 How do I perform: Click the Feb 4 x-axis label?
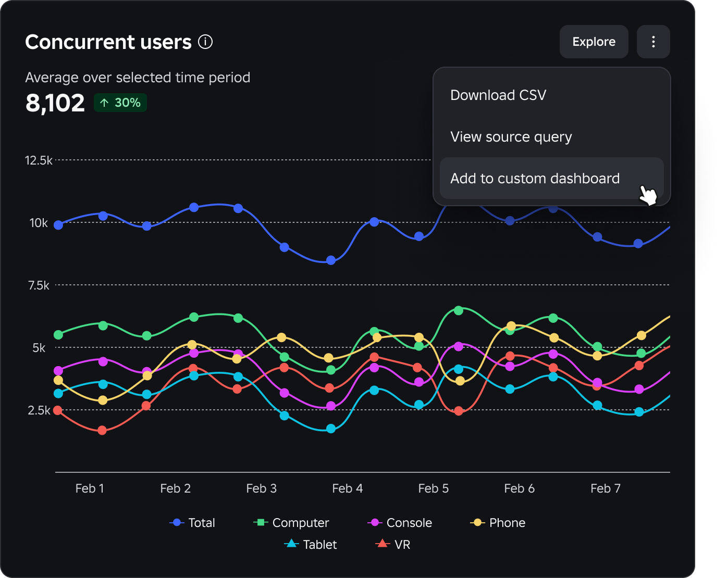(348, 488)
